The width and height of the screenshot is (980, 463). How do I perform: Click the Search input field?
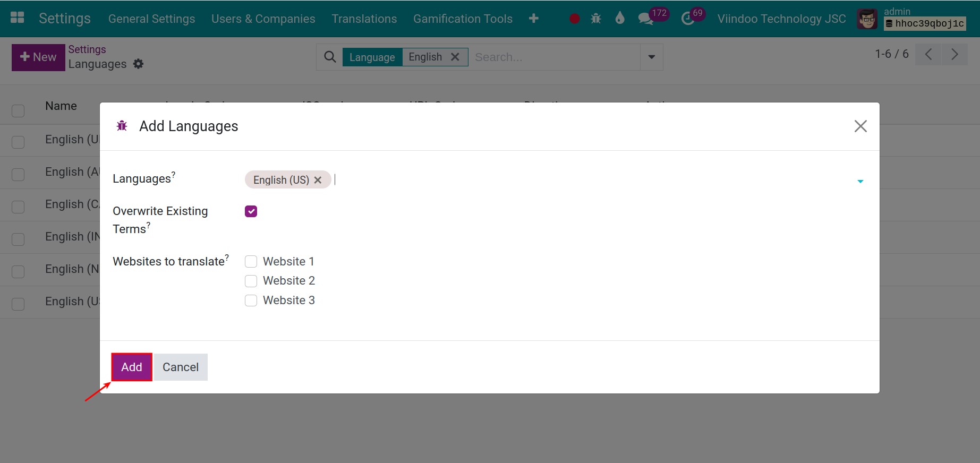click(555, 57)
